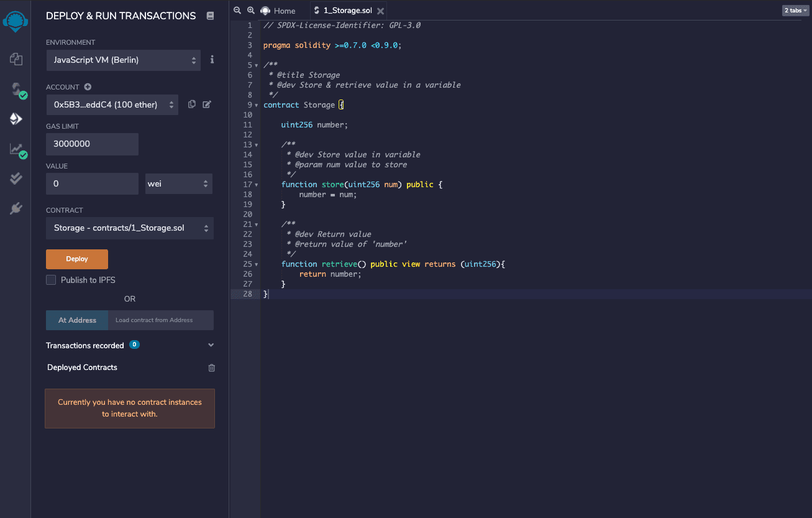Open the environment info icon
The height and width of the screenshot is (518, 812).
pos(212,60)
